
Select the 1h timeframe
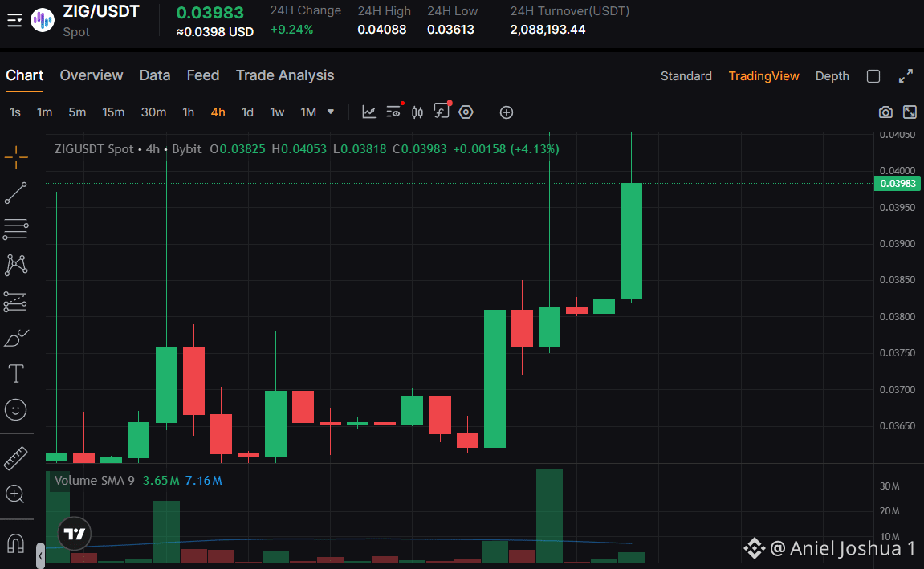(x=188, y=112)
